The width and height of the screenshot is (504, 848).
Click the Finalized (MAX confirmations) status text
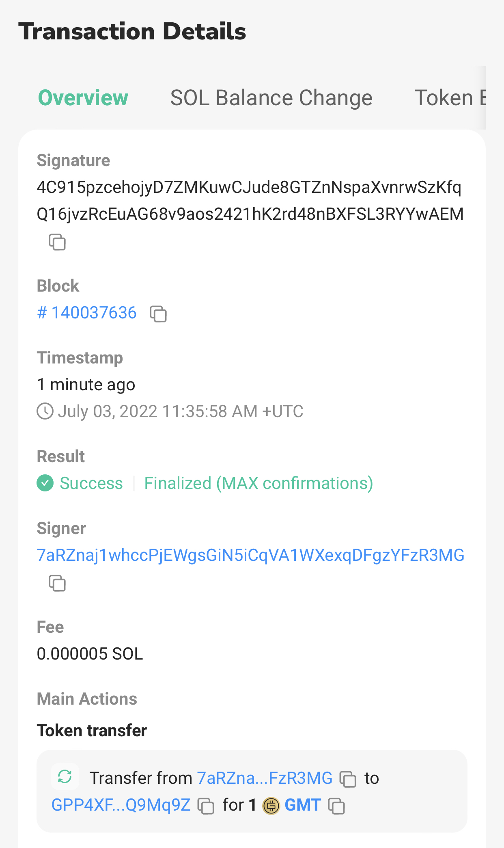[x=258, y=483]
